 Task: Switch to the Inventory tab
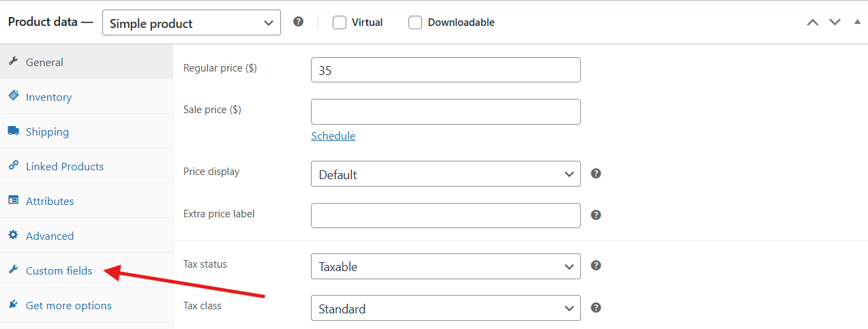[x=48, y=97]
